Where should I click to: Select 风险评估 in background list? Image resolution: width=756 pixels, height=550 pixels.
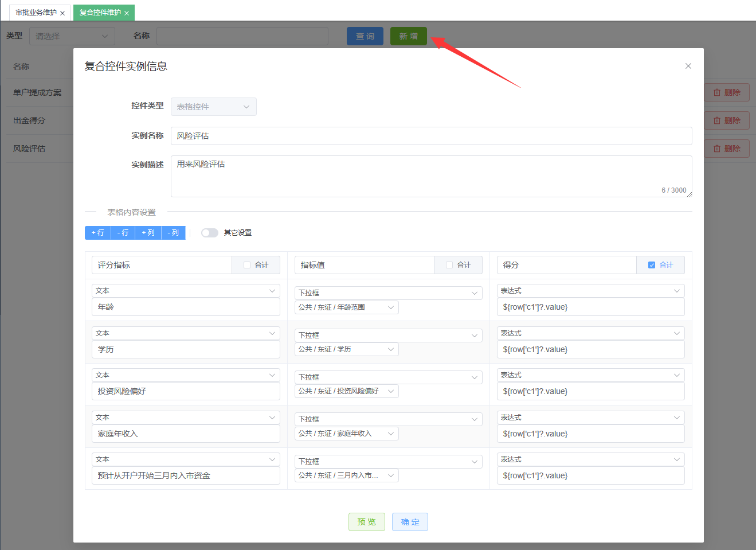29,149
